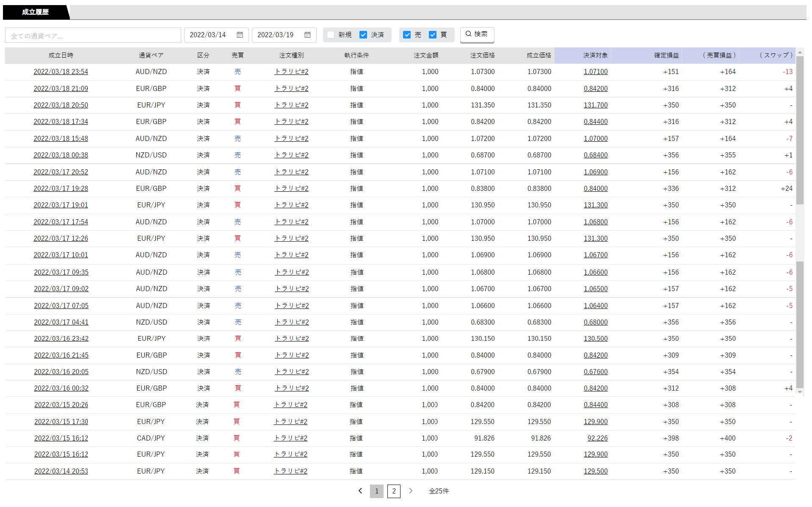812x507 pixels.
Task: Click the 決済対象 column header
Action: pos(595,55)
